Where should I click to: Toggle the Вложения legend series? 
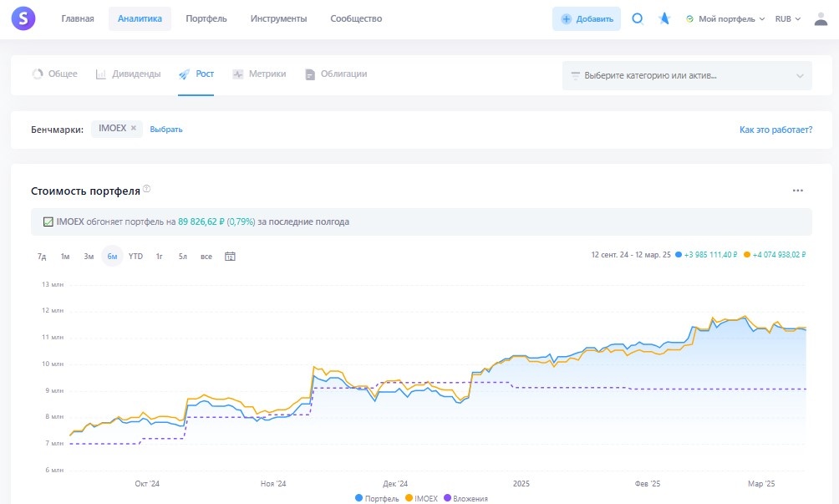(x=465, y=498)
